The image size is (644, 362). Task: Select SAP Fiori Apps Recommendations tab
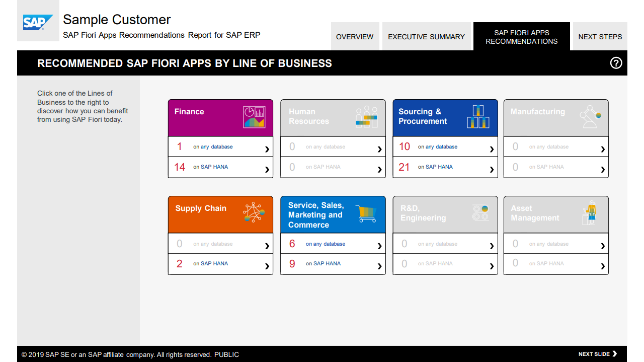coord(522,36)
